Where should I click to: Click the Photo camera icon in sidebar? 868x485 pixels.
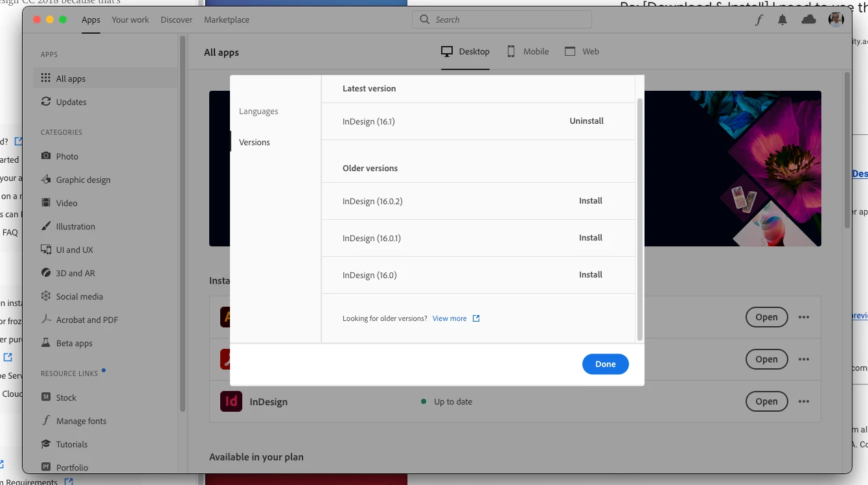click(x=45, y=156)
